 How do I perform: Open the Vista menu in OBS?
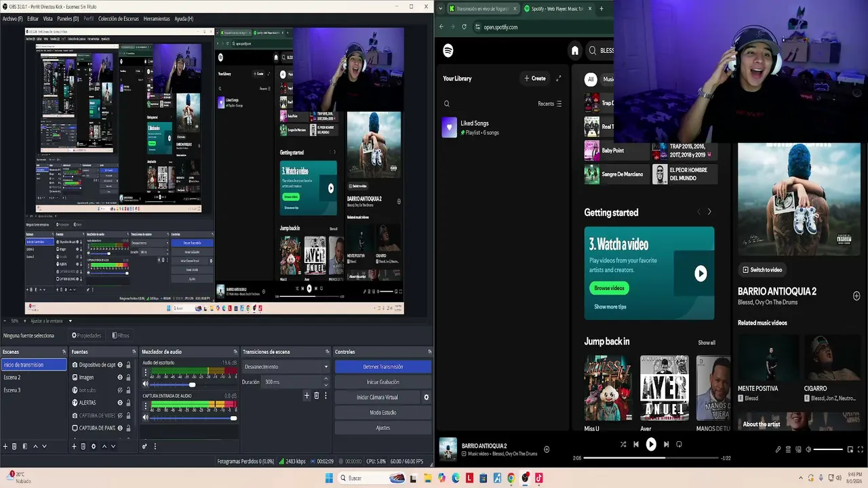(x=48, y=19)
